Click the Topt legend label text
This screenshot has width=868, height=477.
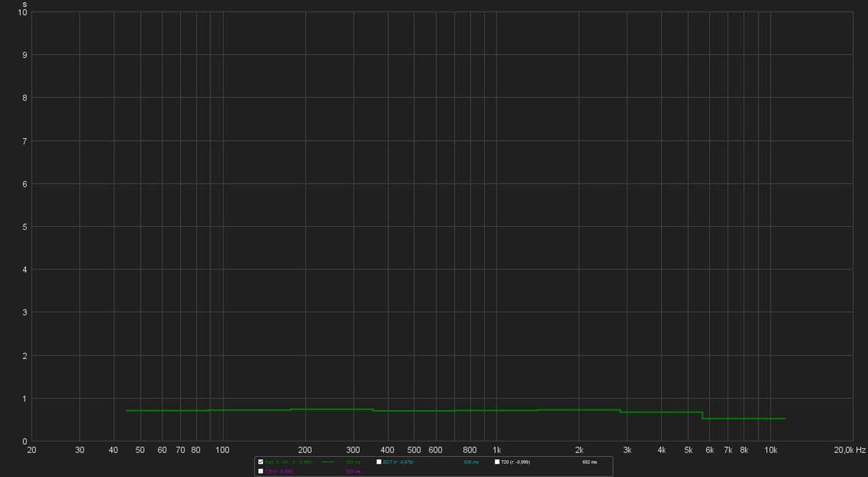pos(288,462)
